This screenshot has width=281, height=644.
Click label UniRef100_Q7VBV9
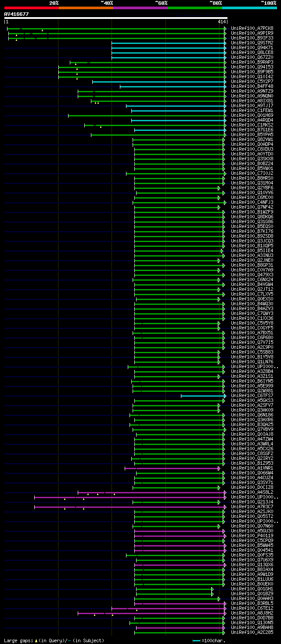coord(252,429)
